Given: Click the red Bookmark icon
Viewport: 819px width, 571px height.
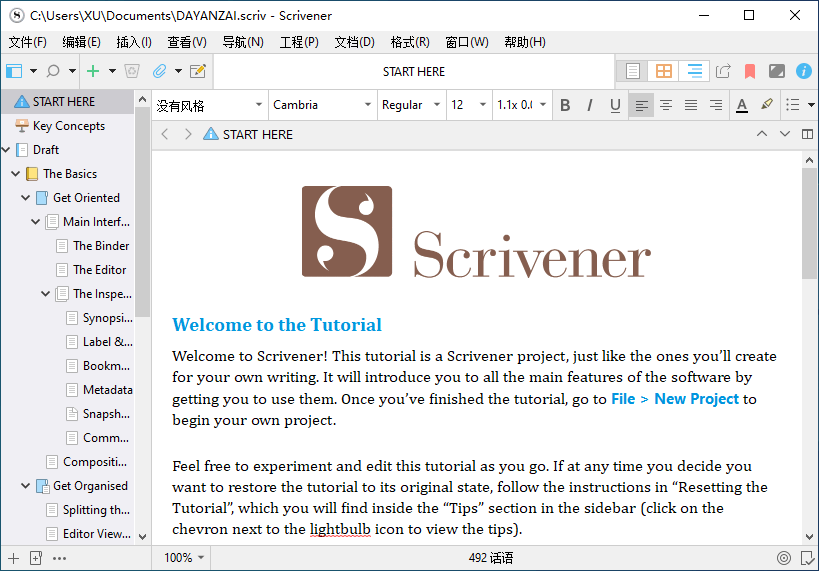Looking at the screenshot, I should (x=750, y=71).
